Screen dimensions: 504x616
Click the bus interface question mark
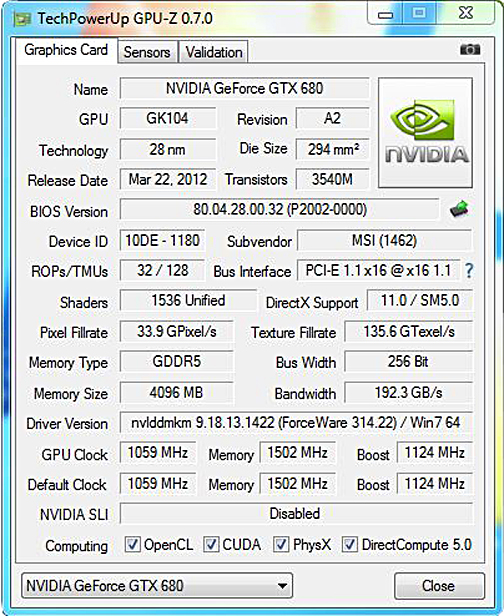click(469, 271)
